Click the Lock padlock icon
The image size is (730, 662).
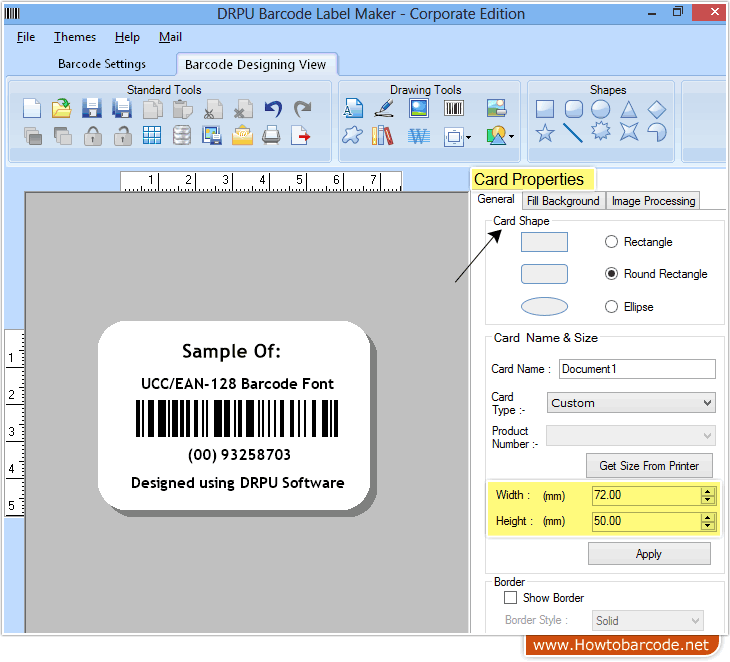coord(93,136)
